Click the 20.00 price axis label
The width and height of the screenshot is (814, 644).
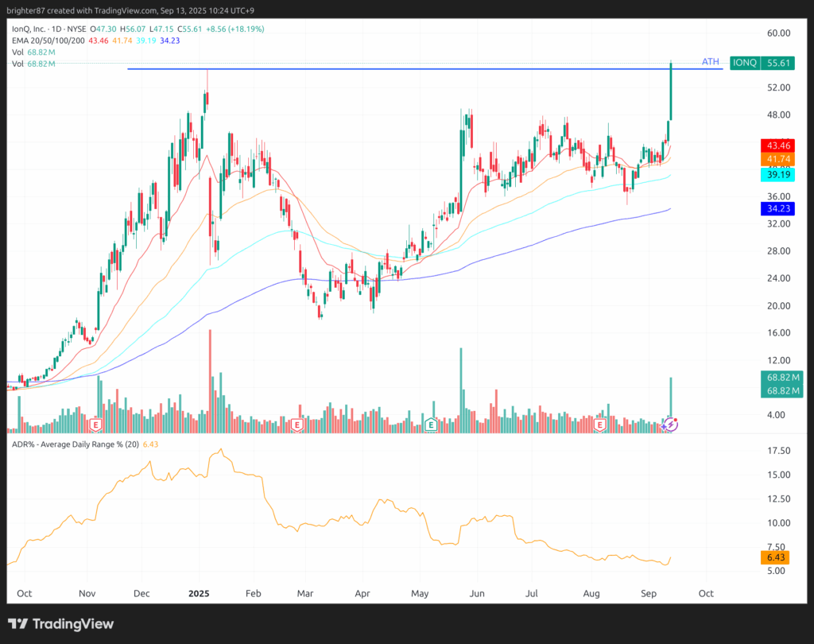pyautogui.click(x=779, y=305)
